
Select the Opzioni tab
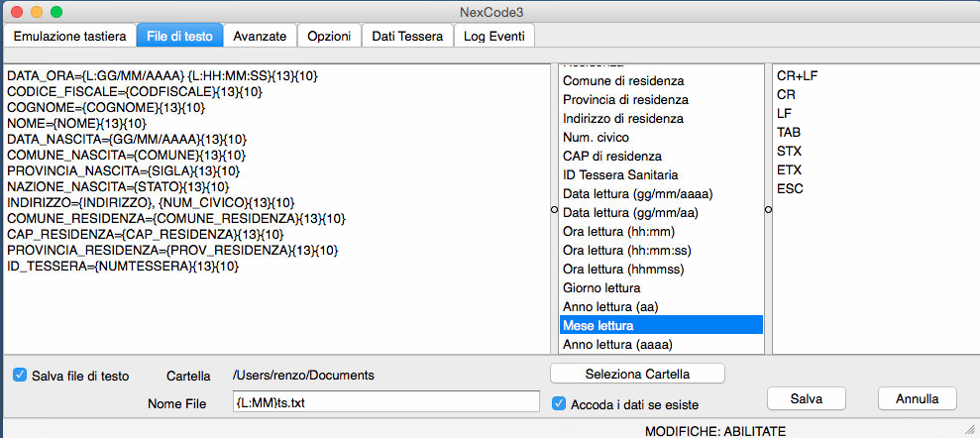(x=328, y=36)
